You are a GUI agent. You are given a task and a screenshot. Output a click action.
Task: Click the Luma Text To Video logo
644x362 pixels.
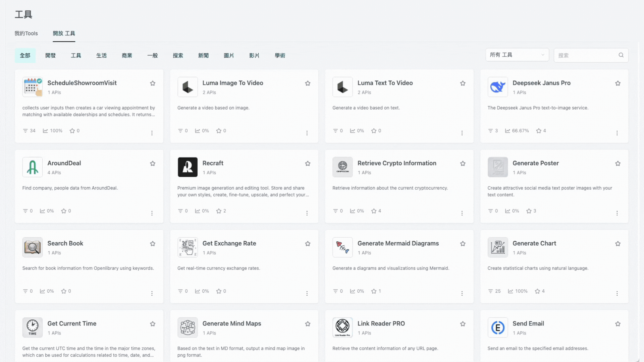(x=342, y=87)
